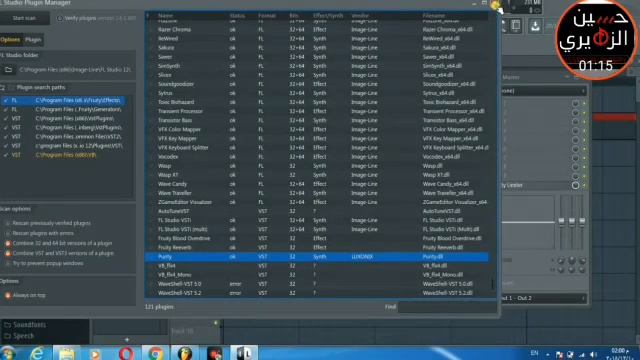Select the Wave Candy plugin row
This screenshot has height=360, width=640.
[x=317, y=184]
